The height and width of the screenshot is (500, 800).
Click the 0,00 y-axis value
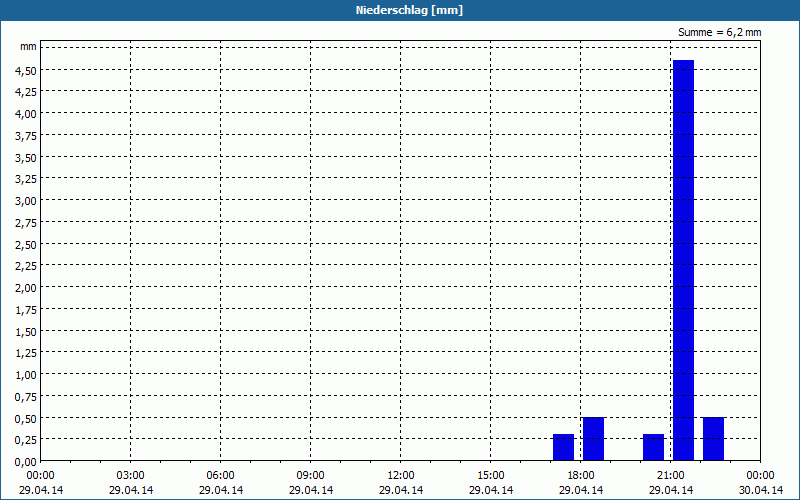click(x=26, y=462)
